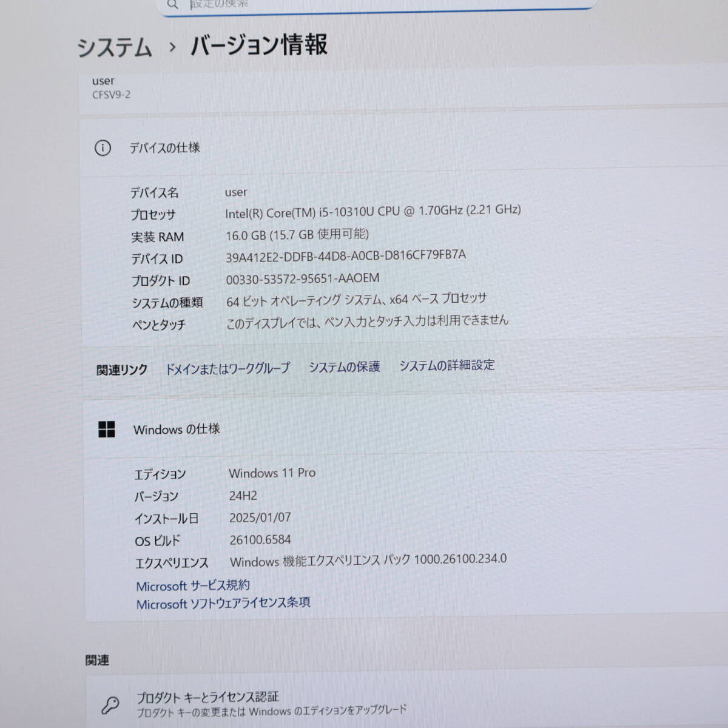
Task: Open システムの詳細設定 link
Action: coord(447,365)
